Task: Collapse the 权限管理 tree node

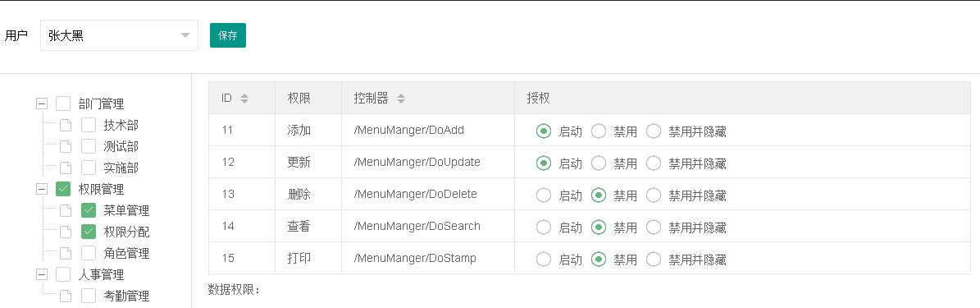Action: coord(42,189)
